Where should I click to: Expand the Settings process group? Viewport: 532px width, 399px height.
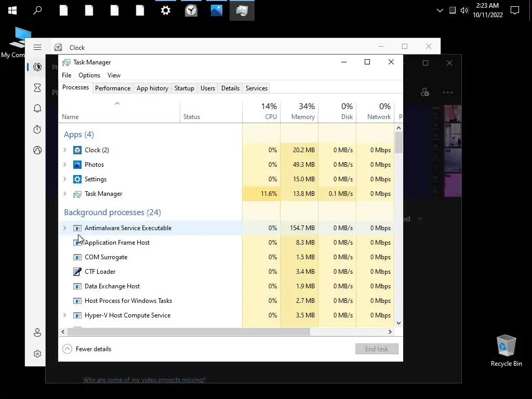(65, 179)
